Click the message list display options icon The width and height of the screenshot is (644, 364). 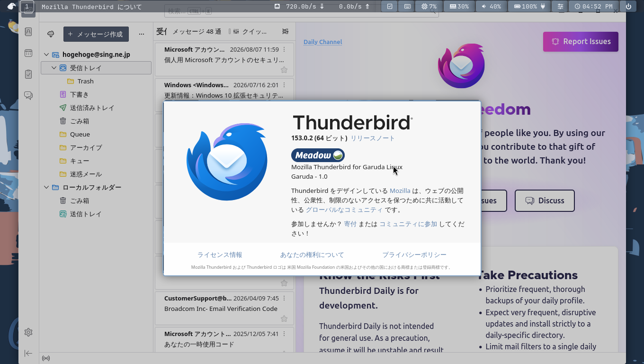pos(285,31)
